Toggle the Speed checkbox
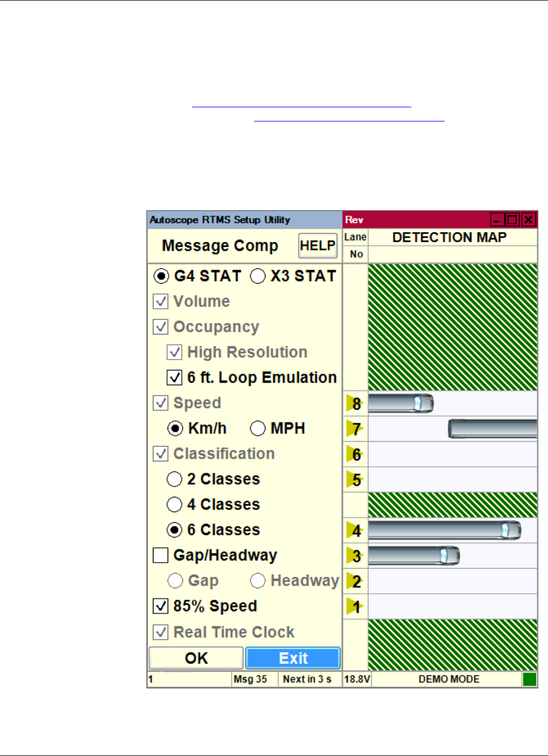 (161, 403)
